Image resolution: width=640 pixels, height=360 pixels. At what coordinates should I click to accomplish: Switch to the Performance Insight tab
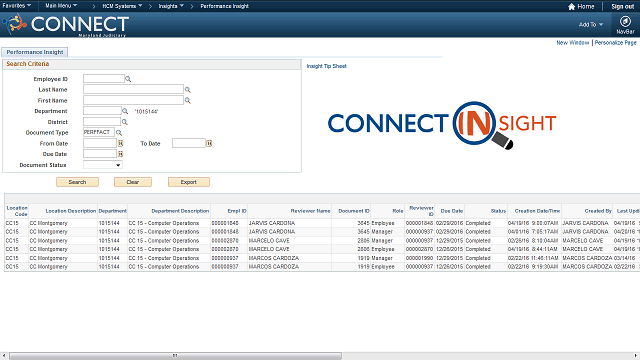35,52
